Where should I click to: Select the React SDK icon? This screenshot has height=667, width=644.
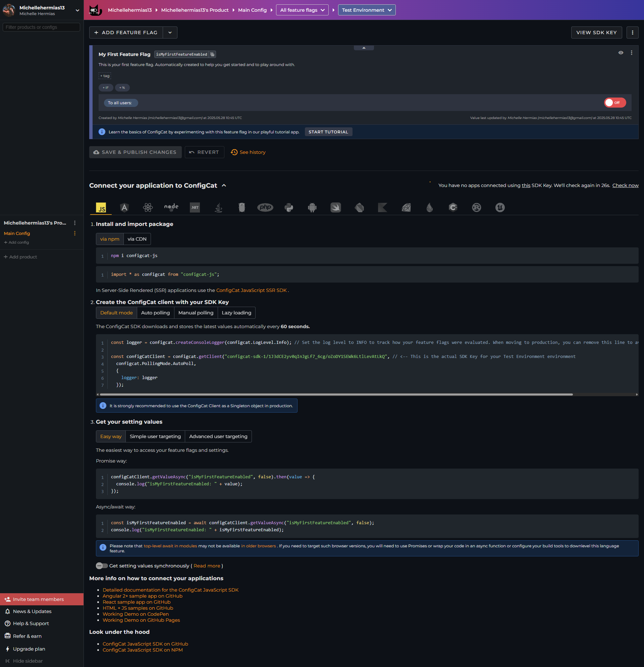(x=148, y=207)
